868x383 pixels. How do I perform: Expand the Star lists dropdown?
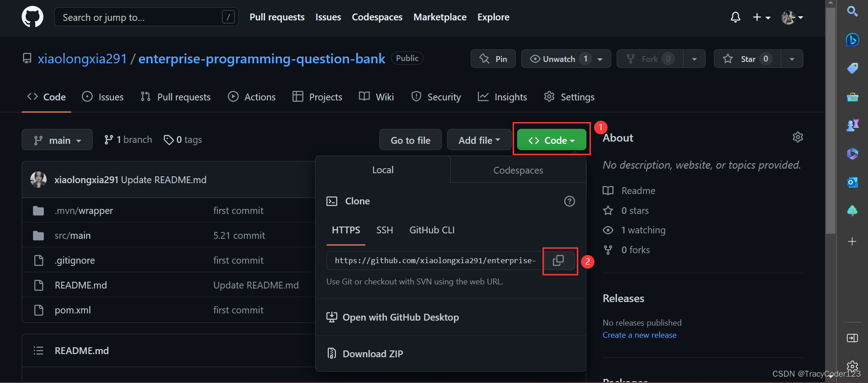coord(792,59)
